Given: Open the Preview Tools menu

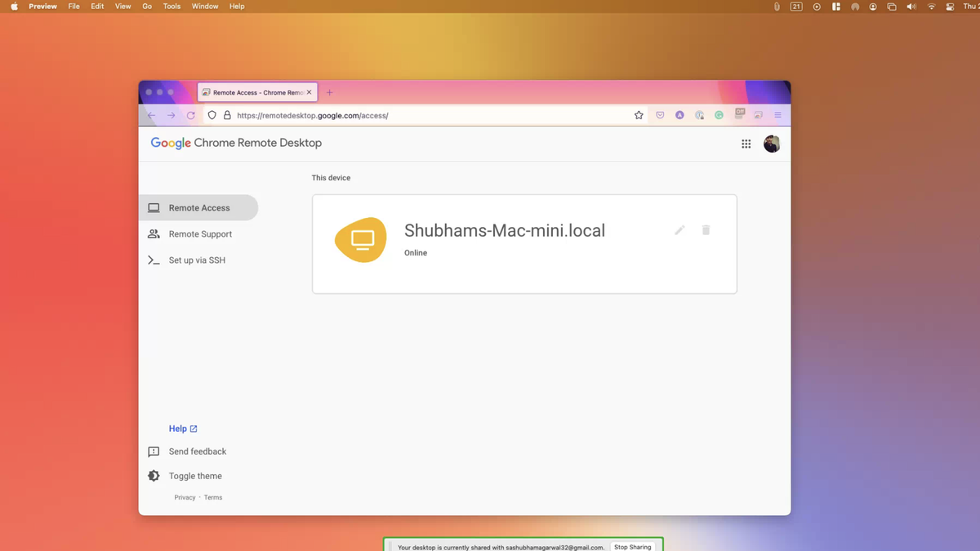Looking at the screenshot, I should [x=171, y=6].
